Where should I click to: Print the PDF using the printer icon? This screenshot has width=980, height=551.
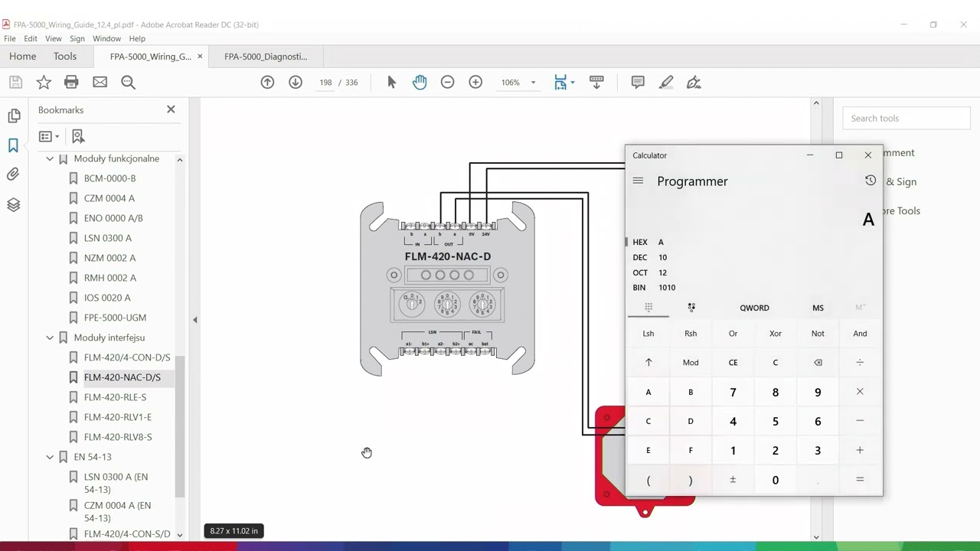coord(71,83)
